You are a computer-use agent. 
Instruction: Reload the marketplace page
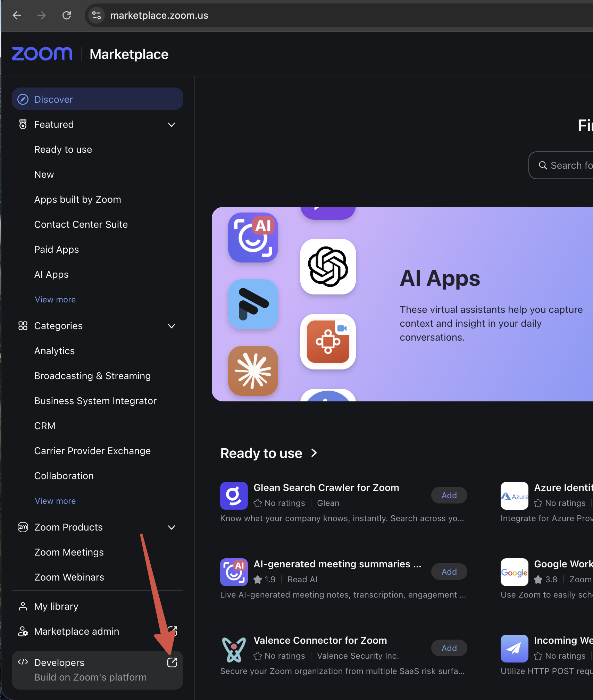(x=67, y=15)
